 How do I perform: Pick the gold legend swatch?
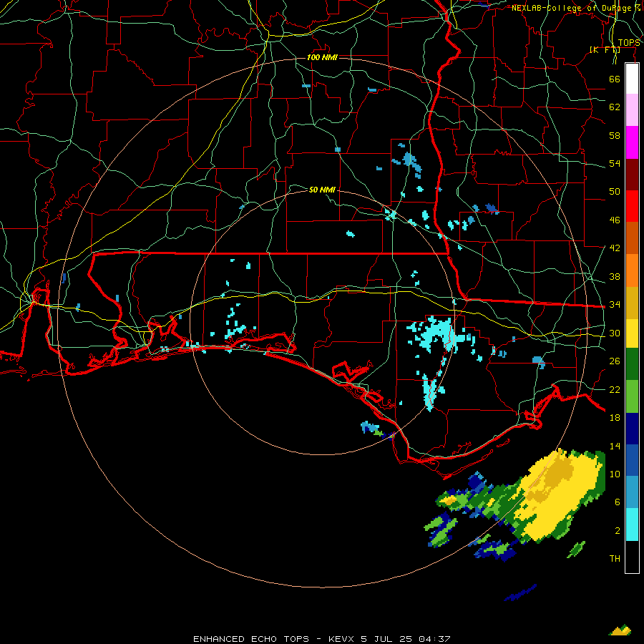coord(632,303)
